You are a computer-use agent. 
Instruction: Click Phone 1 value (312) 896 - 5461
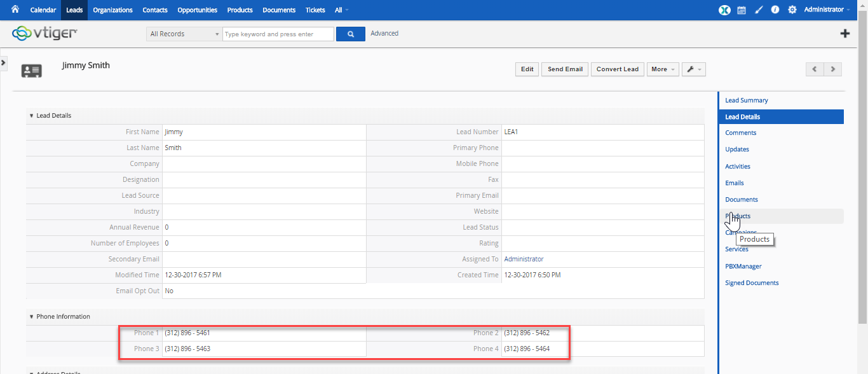pos(187,333)
